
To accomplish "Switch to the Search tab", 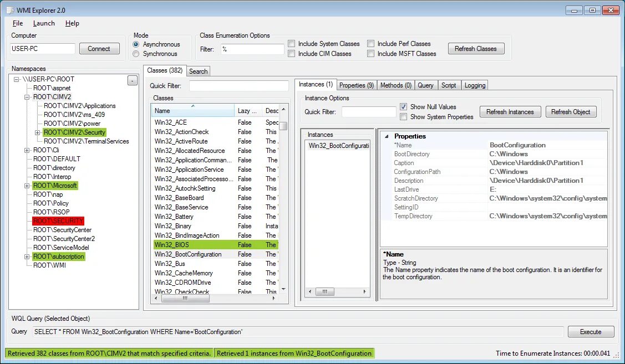I will 198,71.
